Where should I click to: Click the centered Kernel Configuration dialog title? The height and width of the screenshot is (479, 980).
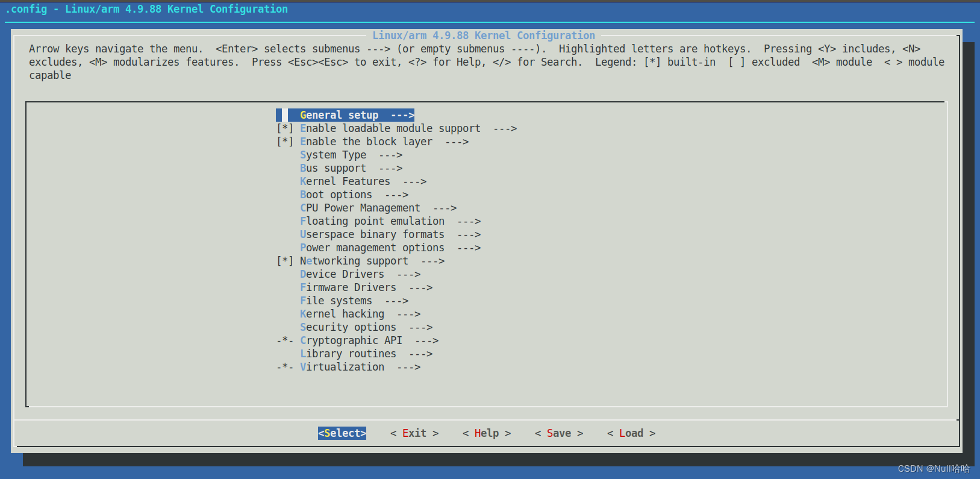484,36
